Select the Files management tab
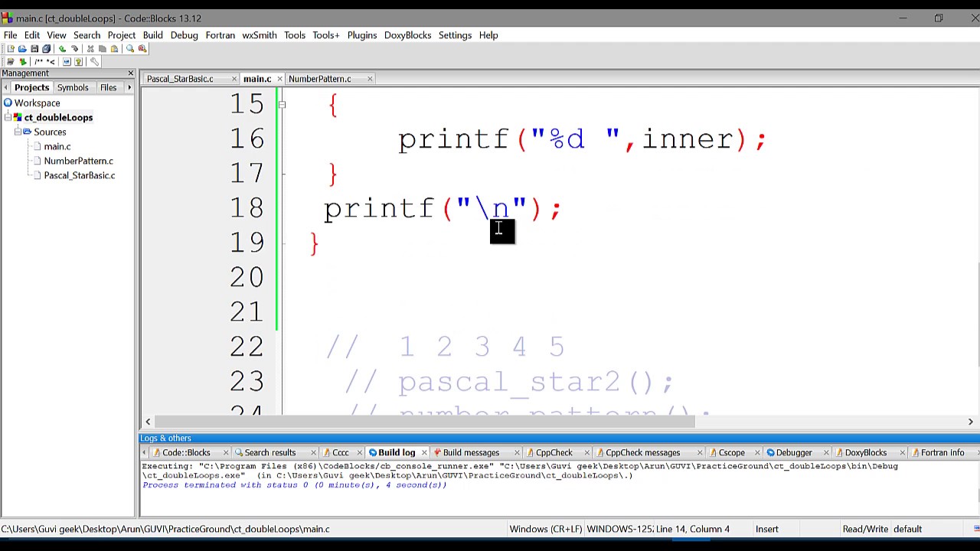980x551 pixels. [108, 88]
